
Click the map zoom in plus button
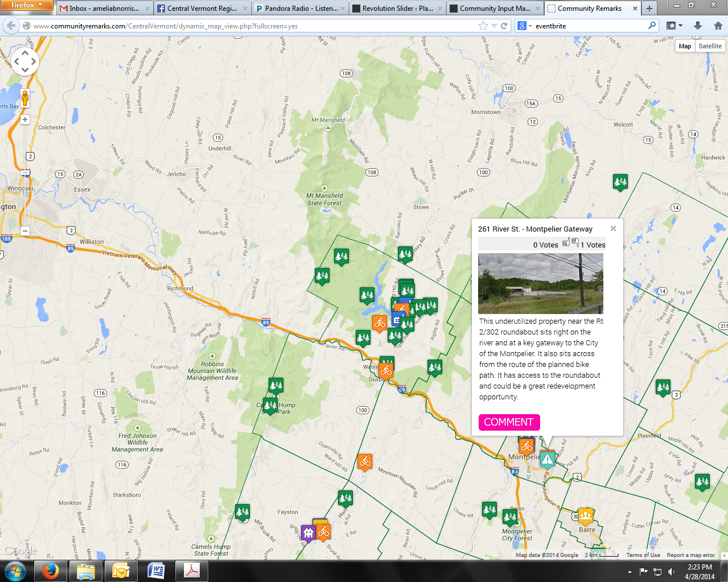(25, 119)
